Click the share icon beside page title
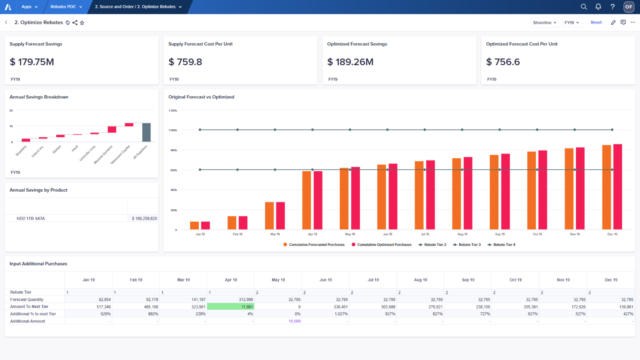This screenshot has height=360, width=640. pos(75,22)
